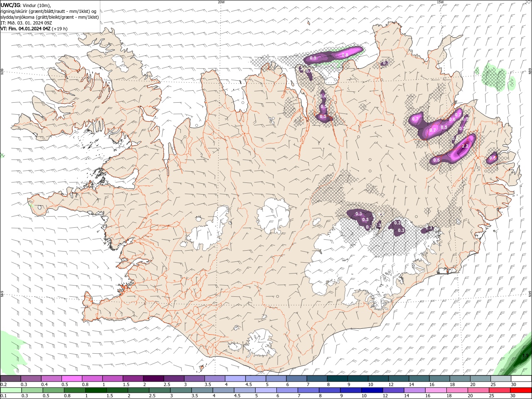Select the darkest purple swatch at 2 on snow scale
This screenshot has height=399, width=532.
point(153,378)
